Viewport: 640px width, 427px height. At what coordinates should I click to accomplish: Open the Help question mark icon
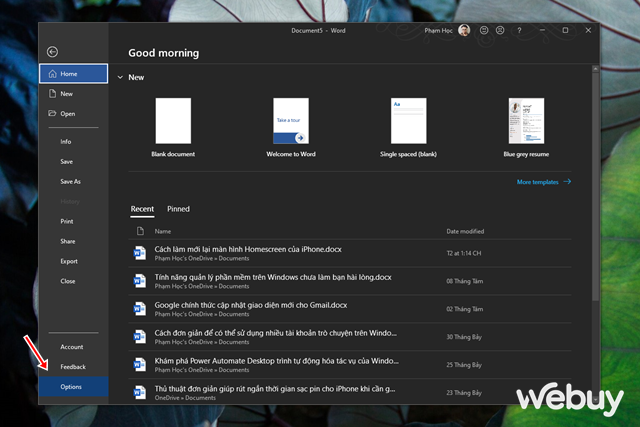pos(517,30)
